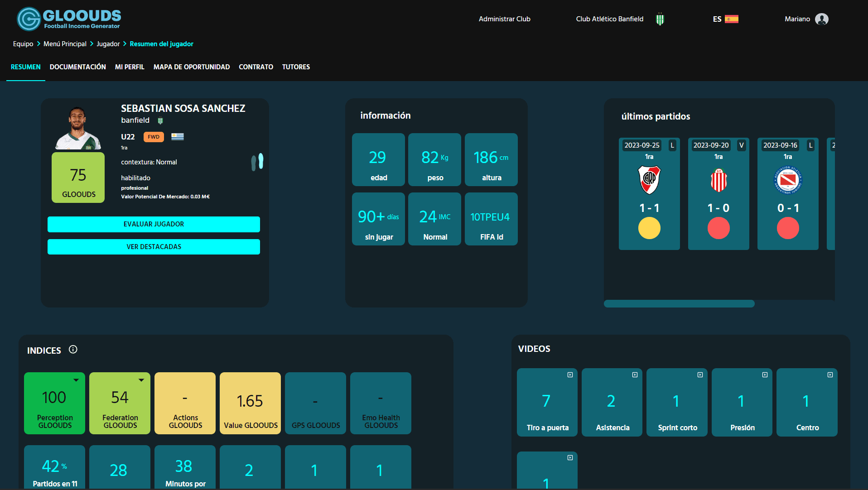Click the index tile showing 28
The image size is (868, 490).
(x=120, y=467)
